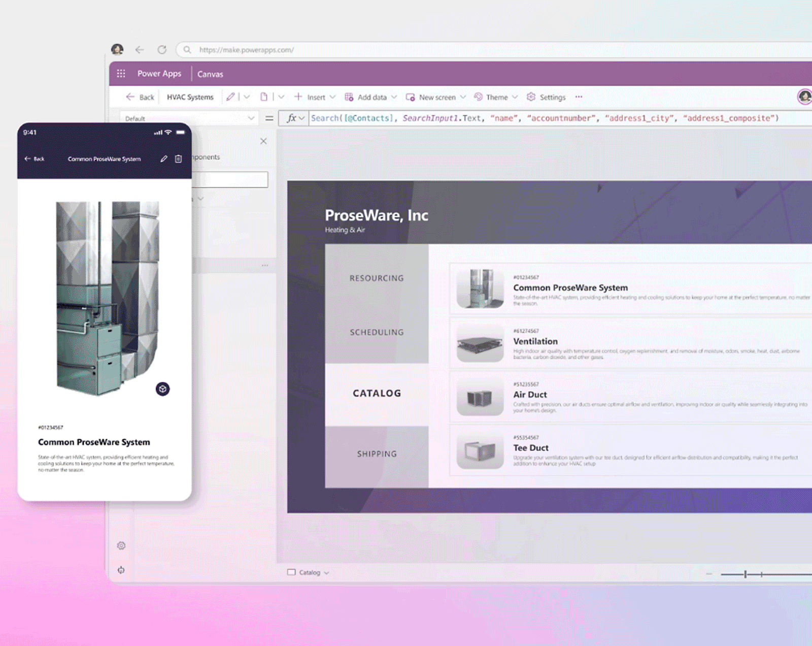
Task: Click the Settings gear in the toolbar
Action: [531, 96]
